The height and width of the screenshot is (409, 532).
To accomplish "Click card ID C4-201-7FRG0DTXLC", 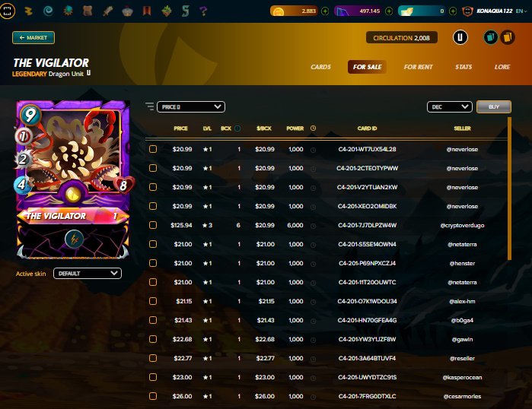I will [x=367, y=396].
